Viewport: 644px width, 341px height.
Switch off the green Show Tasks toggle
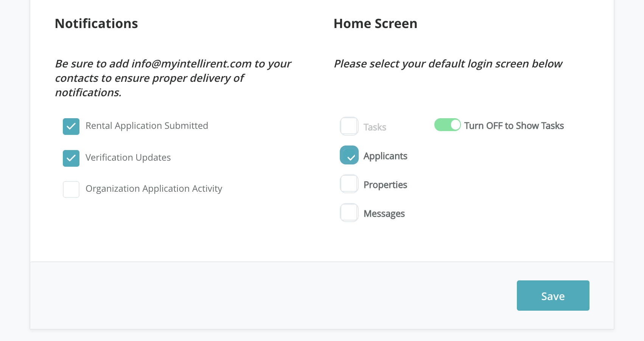tap(447, 125)
